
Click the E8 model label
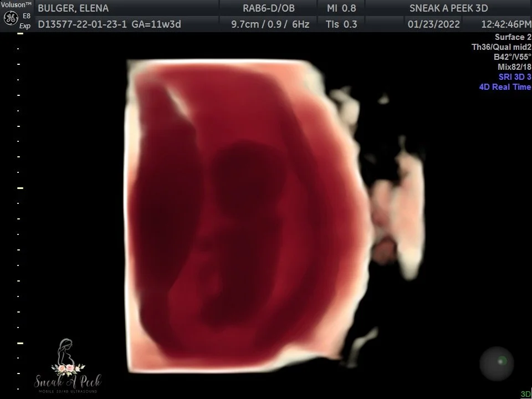tap(27, 16)
